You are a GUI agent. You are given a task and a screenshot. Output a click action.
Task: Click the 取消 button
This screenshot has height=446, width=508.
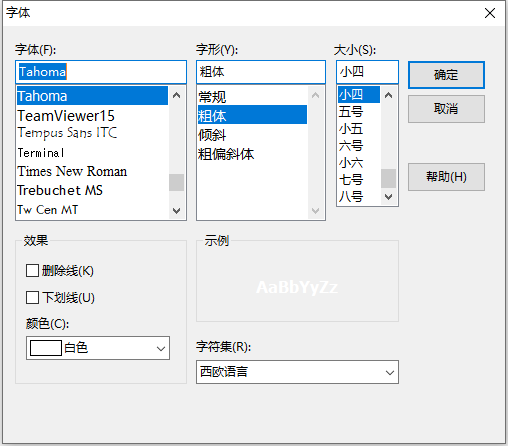pyautogui.click(x=446, y=109)
